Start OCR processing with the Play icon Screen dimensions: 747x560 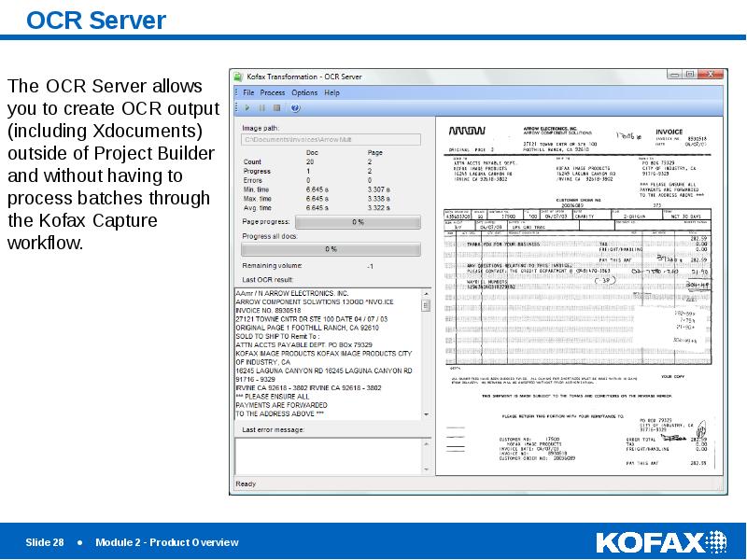click(x=247, y=106)
